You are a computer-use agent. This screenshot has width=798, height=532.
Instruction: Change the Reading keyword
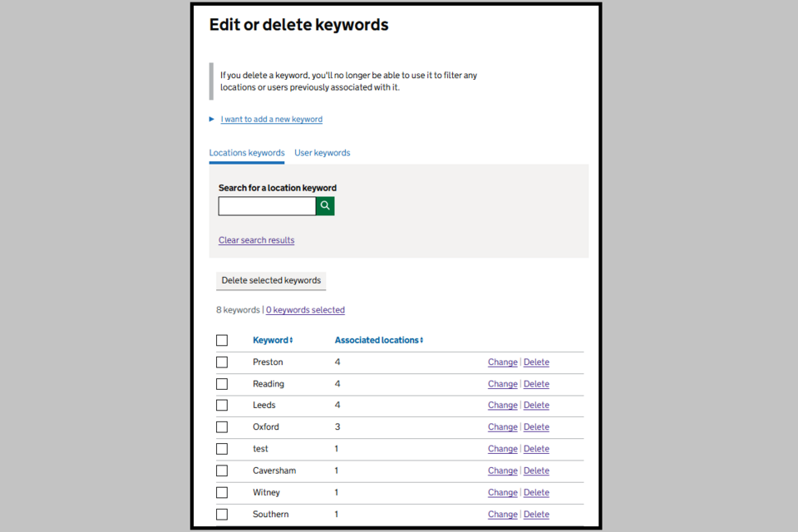[x=502, y=384]
